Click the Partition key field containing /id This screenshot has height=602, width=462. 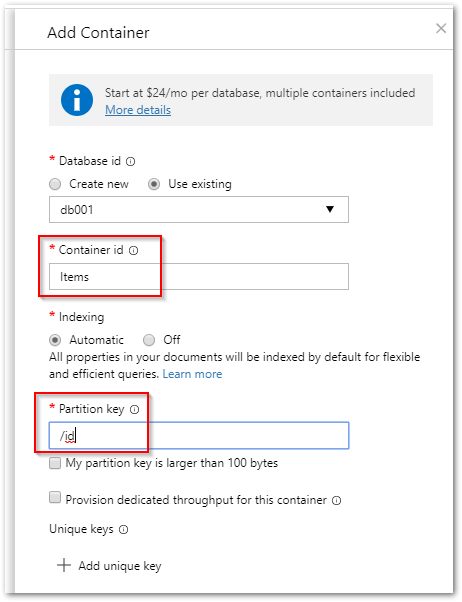point(199,435)
